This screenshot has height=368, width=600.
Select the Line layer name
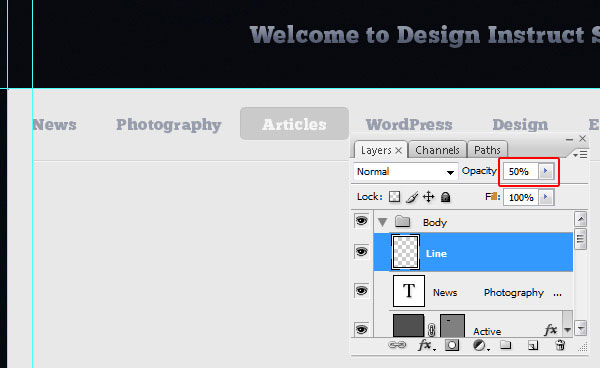click(436, 253)
